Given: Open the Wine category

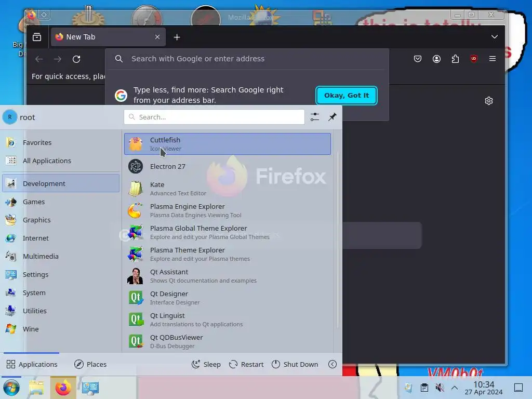Looking at the screenshot, I should point(61,329).
